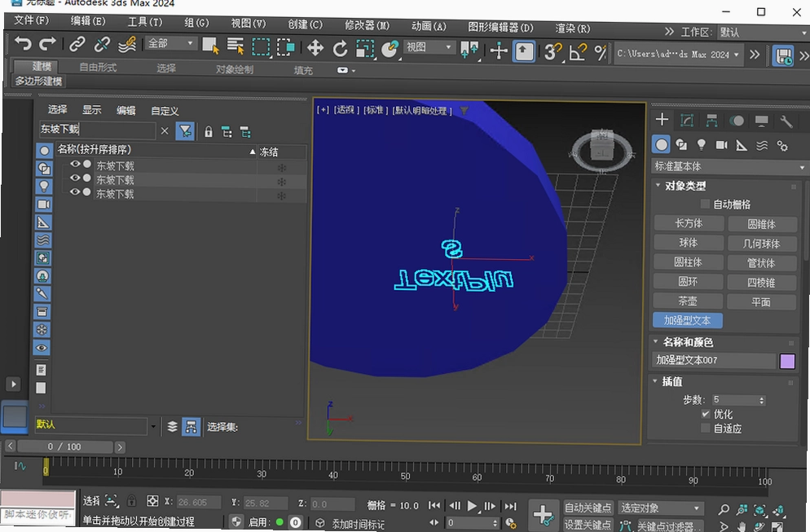Toggle the 设置关键点 set key mode
The height and width of the screenshot is (532, 810).
point(588,524)
